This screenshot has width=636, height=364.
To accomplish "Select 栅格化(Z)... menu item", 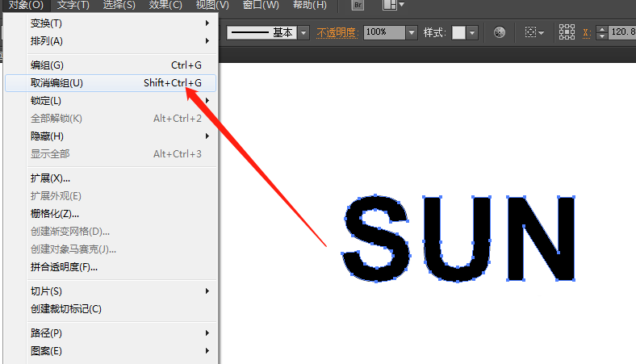I will (x=55, y=214).
